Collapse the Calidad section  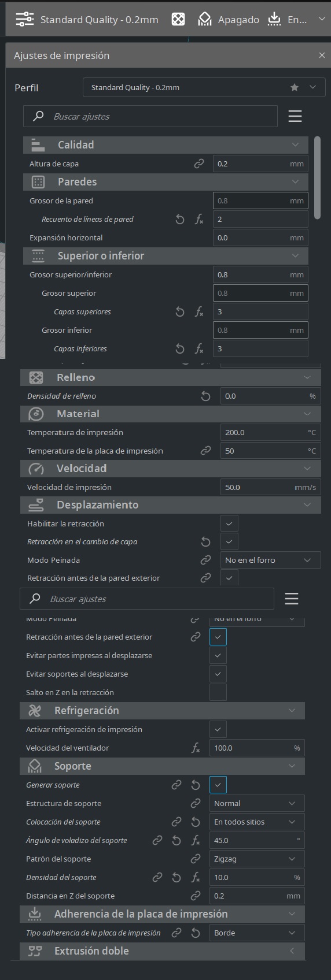tap(165, 144)
